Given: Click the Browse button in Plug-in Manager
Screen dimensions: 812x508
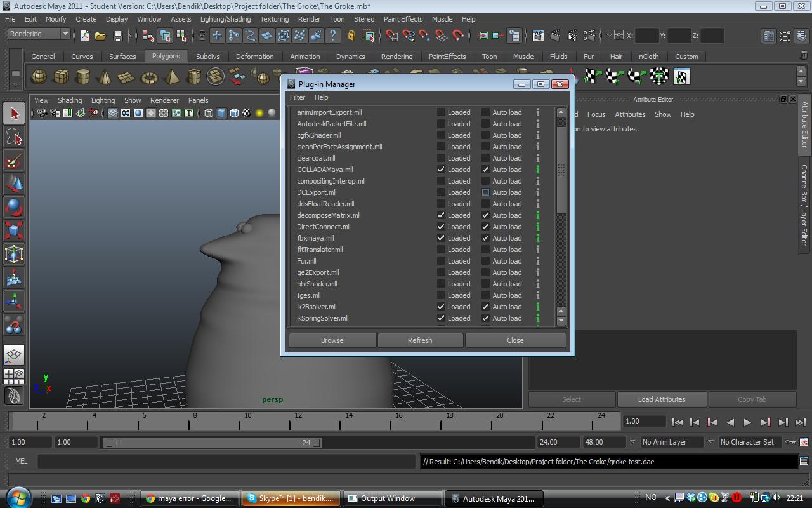Looking at the screenshot, I should [332, 340].
